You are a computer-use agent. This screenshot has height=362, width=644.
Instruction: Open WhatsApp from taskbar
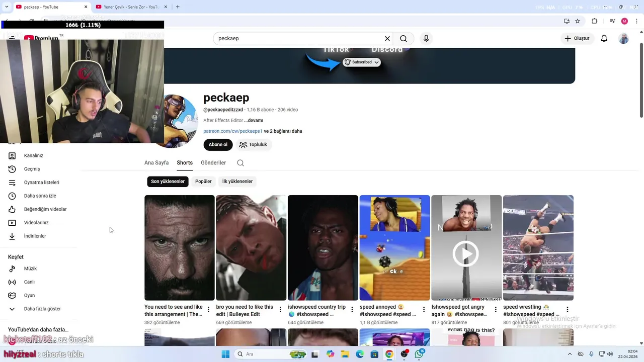419,354
